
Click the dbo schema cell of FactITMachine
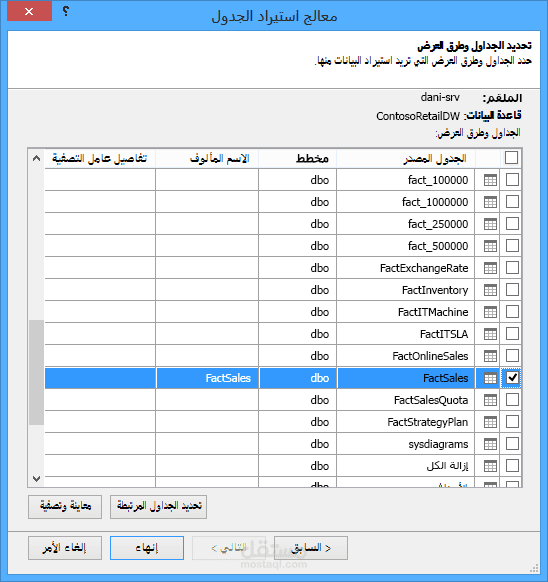pos(298,312)
